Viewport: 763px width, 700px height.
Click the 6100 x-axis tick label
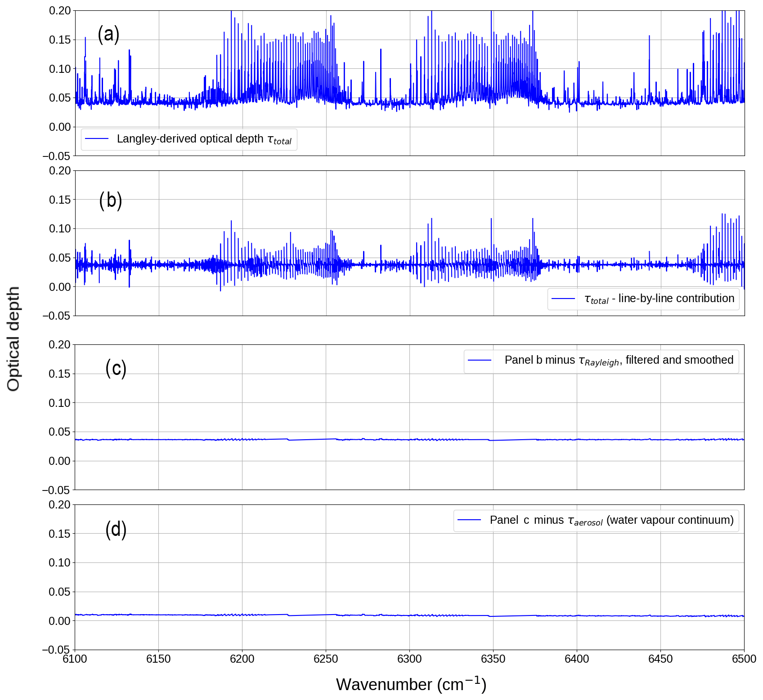pos(75,659)
